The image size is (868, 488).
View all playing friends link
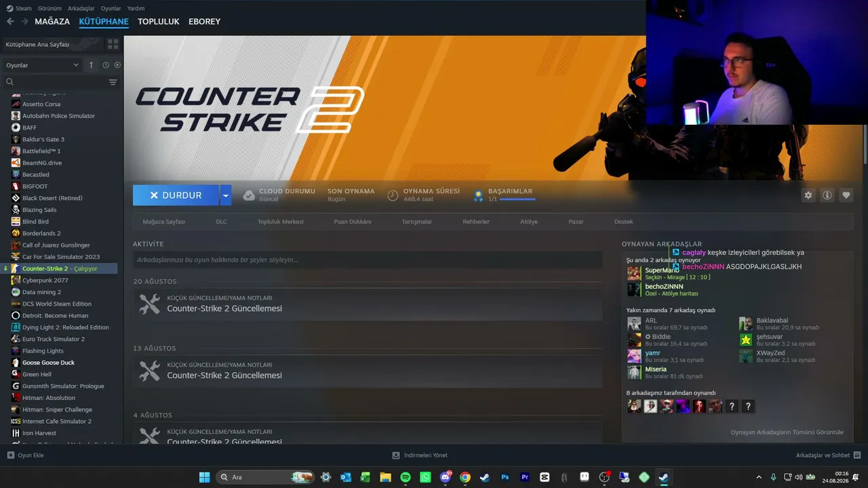point(787,432)
